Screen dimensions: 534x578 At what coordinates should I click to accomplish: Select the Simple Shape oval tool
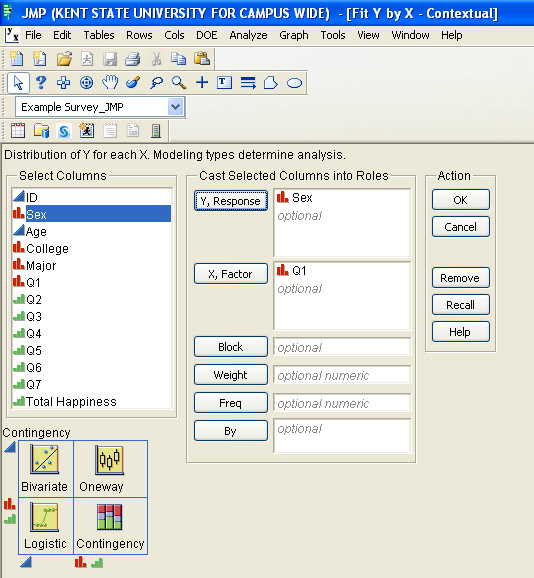pos(294,83)
